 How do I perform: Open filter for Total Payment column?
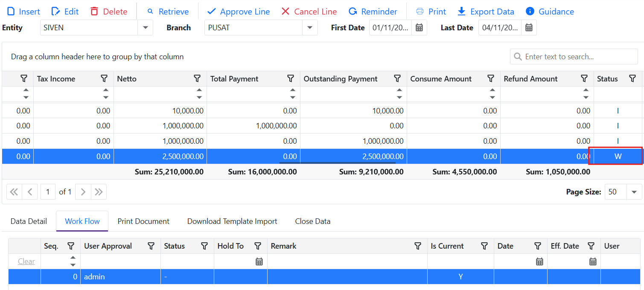pyautogui.click(x=291, y=78)
